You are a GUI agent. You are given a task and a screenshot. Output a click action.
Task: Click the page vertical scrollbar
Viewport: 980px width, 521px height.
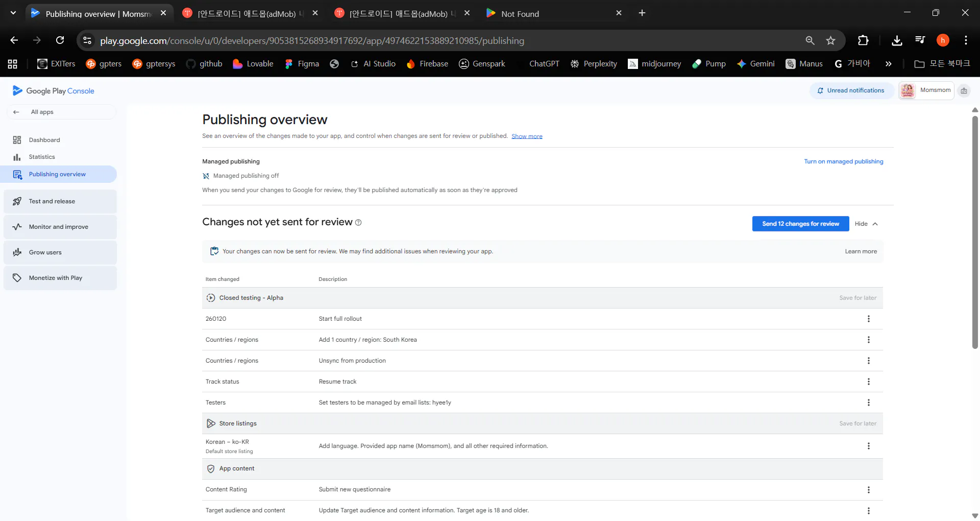(x=975, y=232)
